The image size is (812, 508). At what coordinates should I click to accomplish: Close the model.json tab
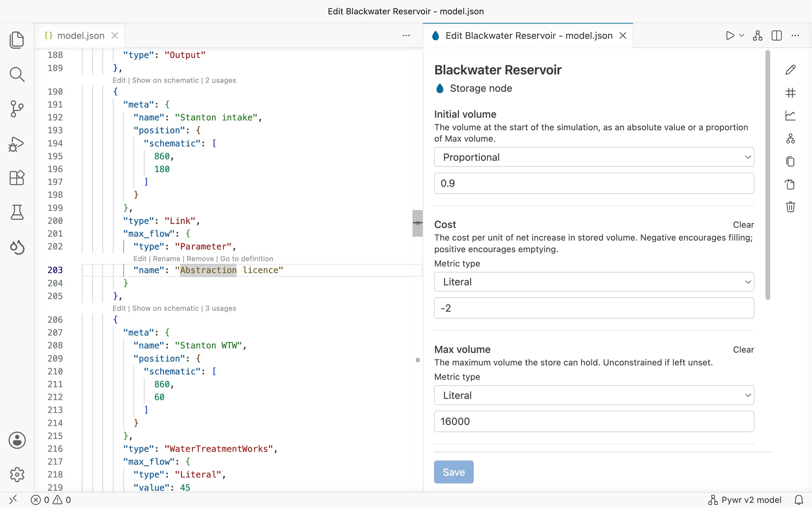(115, 36)
